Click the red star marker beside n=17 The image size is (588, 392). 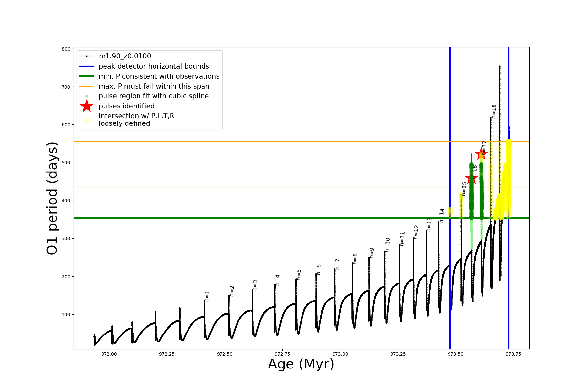tap(481, 154)
